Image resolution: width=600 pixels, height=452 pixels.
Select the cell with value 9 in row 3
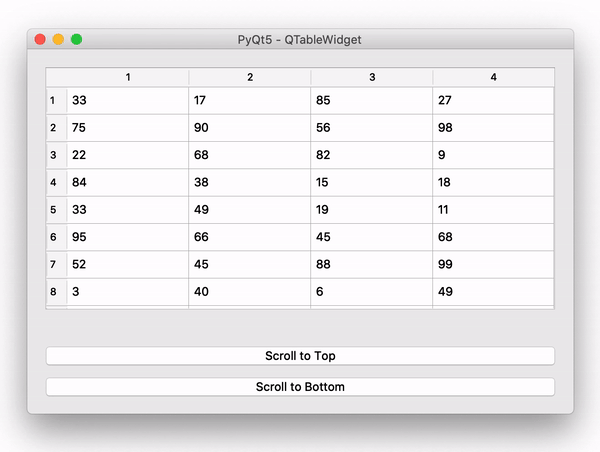(493, 155)
